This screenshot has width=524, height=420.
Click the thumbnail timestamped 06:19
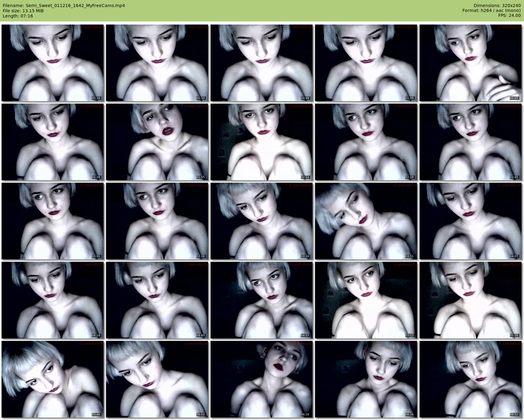(x=262, y=379)
